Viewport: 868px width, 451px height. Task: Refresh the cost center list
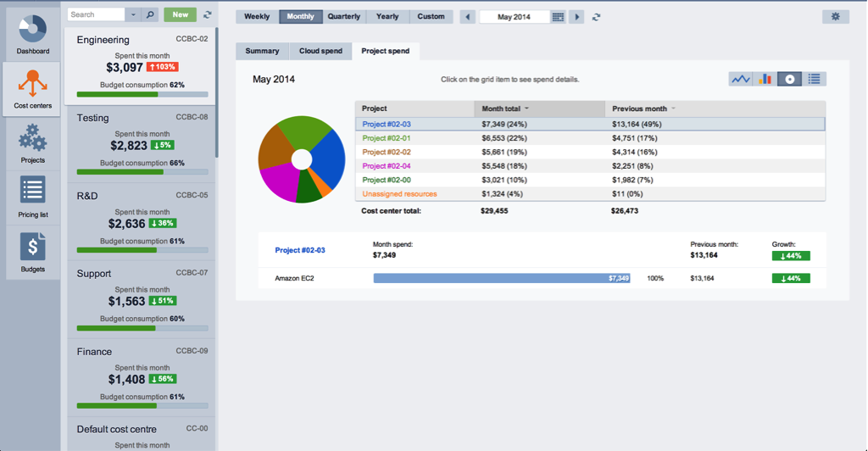point(208,14)
